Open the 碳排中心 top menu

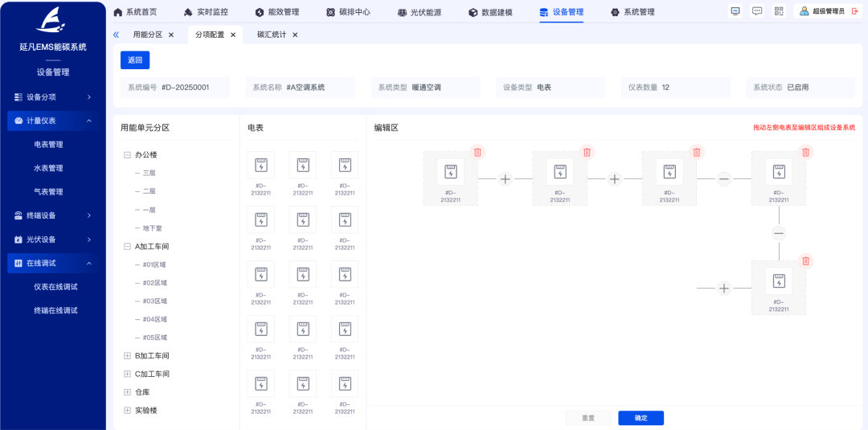point(349,12)
